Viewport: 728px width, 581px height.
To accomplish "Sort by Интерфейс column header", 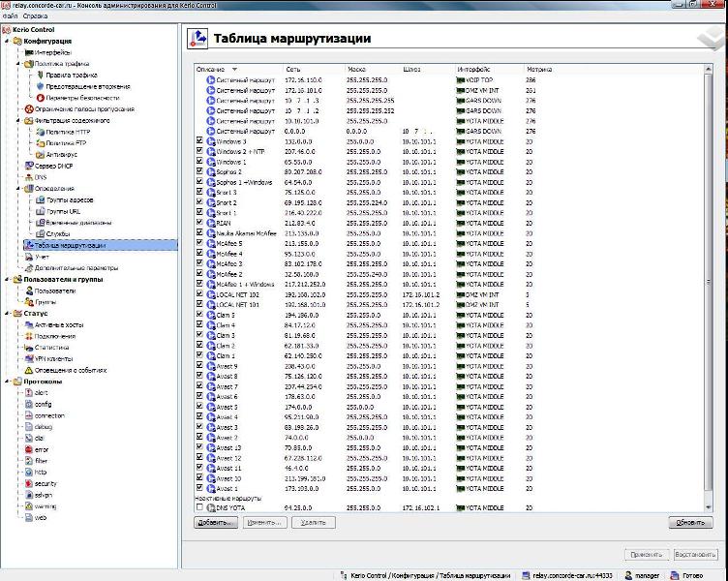I will pyautogui.click(x=489, y=69).
